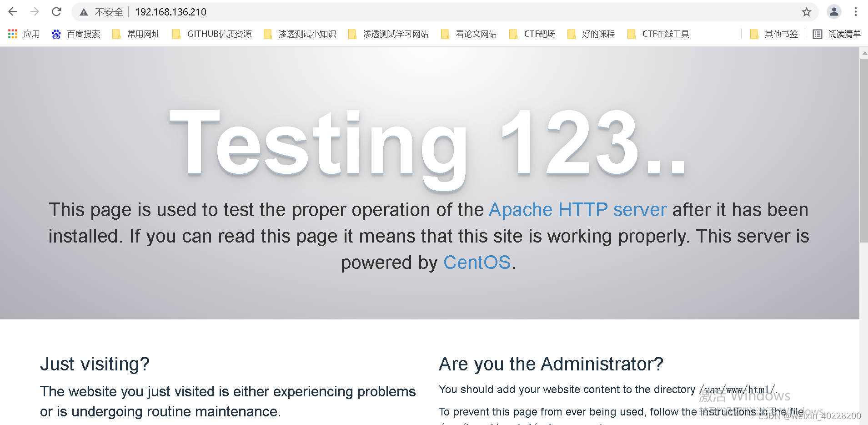The width and height of the screenshot is (868, 425).
Task: Open the CTF靶场 bookmark folder
Action: (x=532, y=34)
